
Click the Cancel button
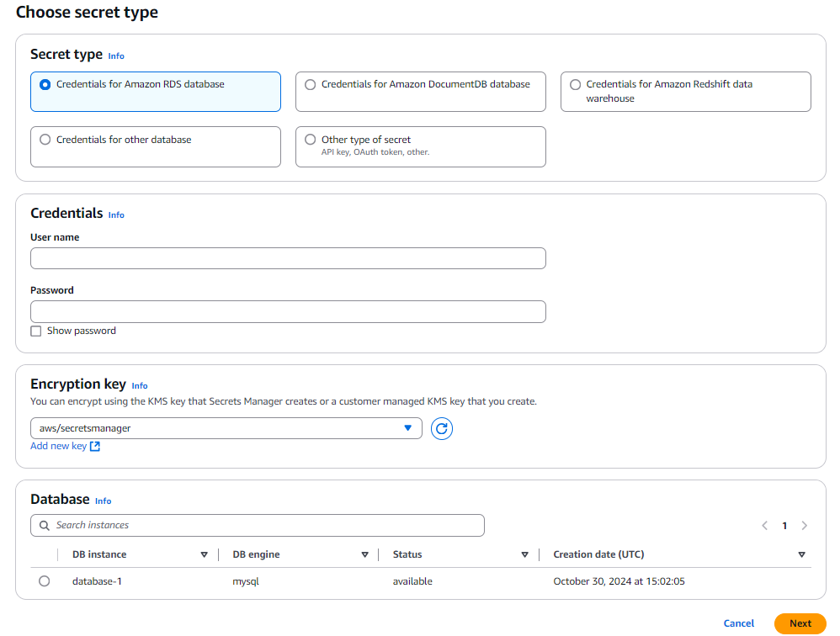739,623
